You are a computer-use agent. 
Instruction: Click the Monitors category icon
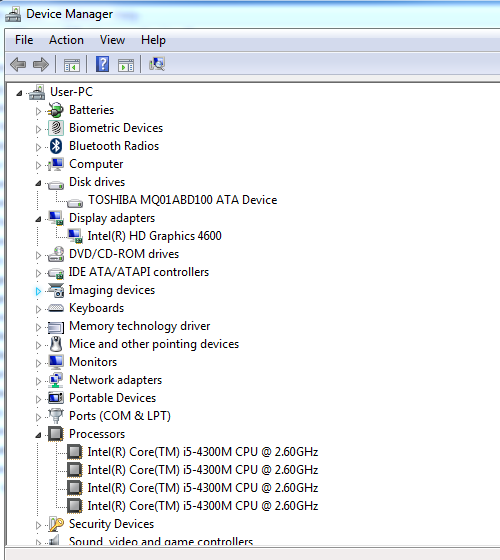click(x=56, y=362)
